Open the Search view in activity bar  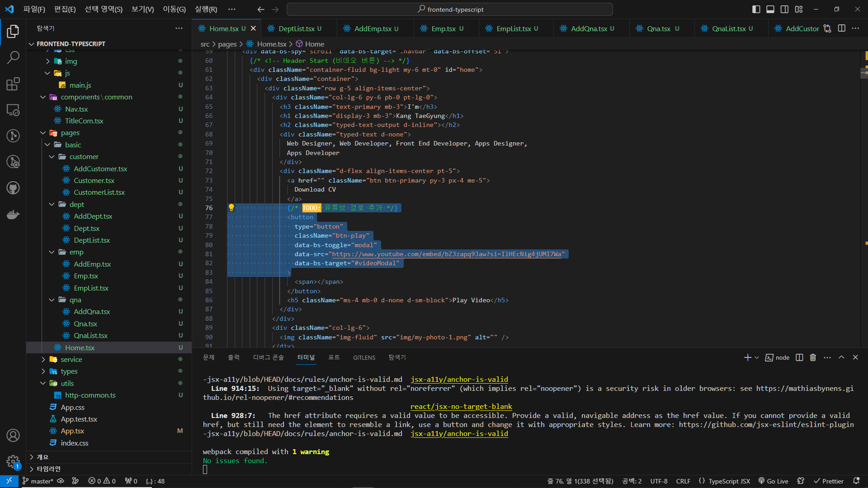pos(13,57)
